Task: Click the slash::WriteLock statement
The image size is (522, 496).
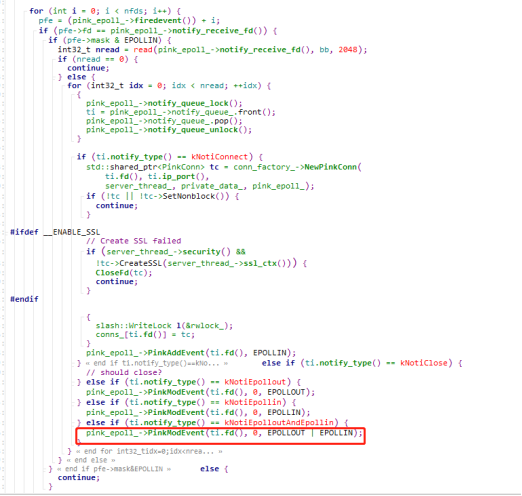Action: [164, 326]
